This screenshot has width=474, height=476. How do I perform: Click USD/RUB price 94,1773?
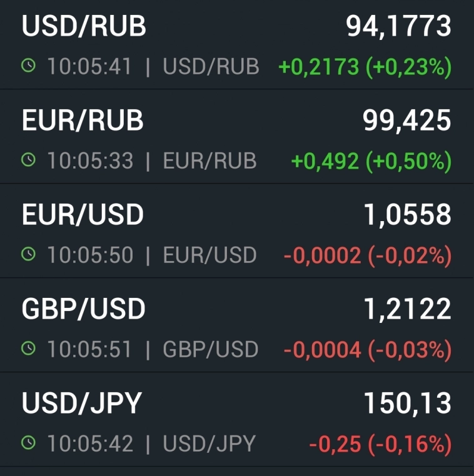[398, 27]
